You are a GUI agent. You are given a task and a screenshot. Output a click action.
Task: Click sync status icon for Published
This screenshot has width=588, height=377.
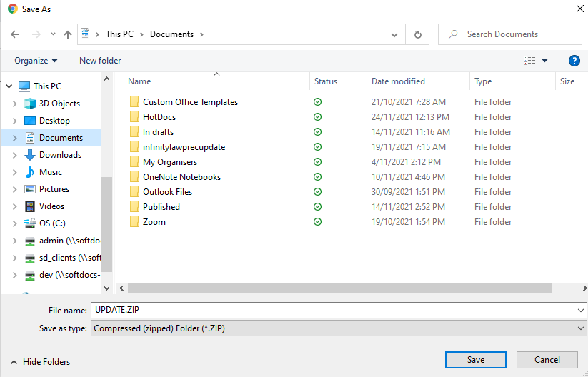tap(318, 207)
